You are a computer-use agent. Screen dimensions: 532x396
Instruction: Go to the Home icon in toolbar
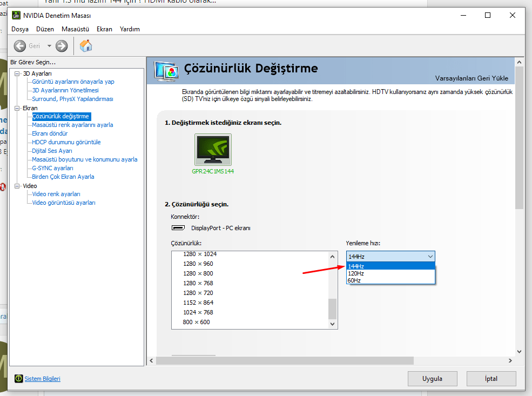pyautogui.click(x=86, y=46)
